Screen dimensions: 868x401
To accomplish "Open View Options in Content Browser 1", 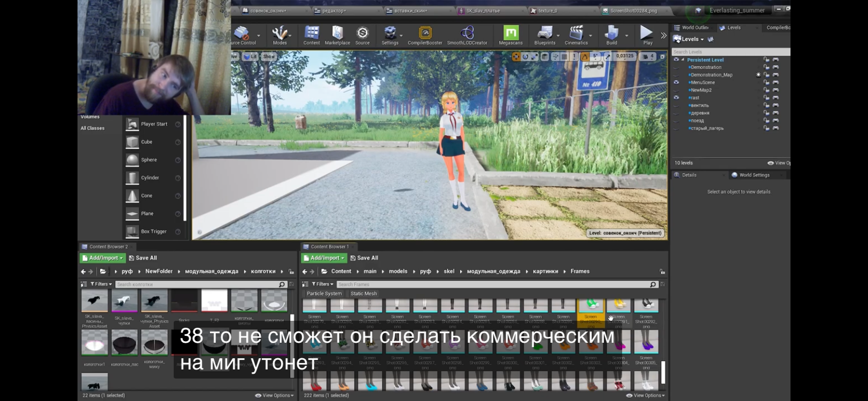I will [646, 396].
